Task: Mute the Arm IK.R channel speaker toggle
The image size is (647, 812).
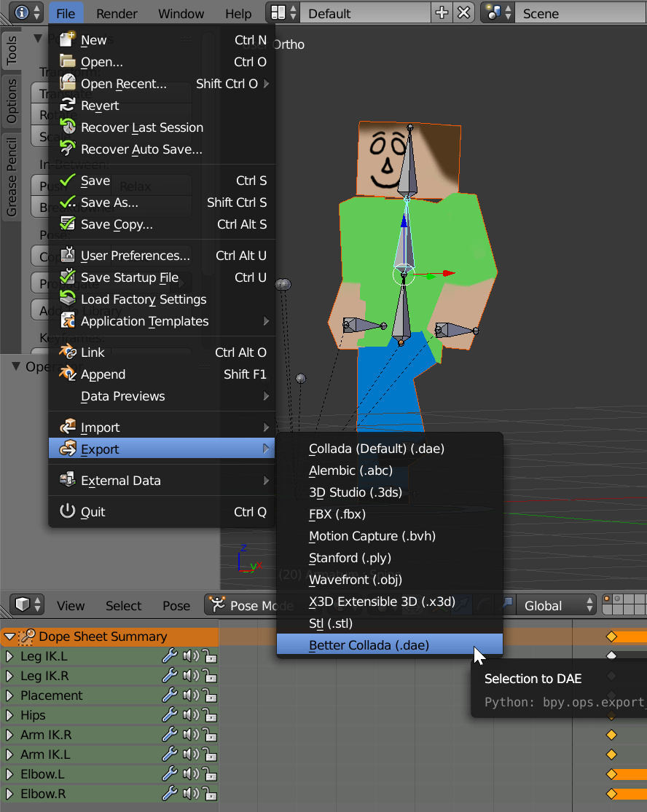Action: coord(189,735)
